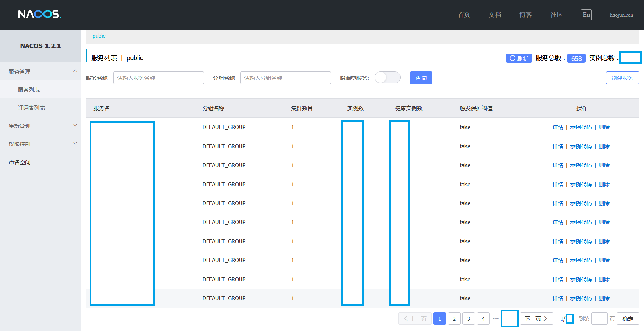Click the 上一页 previous page button
This screenshot has width=644, height=331.
click(415, 319)
